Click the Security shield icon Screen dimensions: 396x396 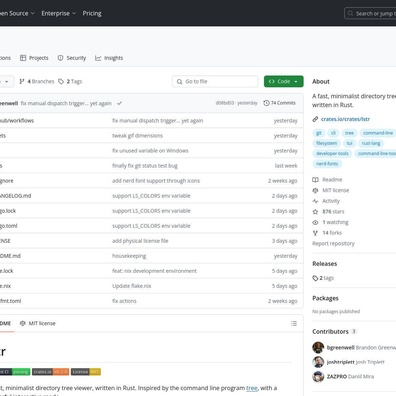(60, 58)
